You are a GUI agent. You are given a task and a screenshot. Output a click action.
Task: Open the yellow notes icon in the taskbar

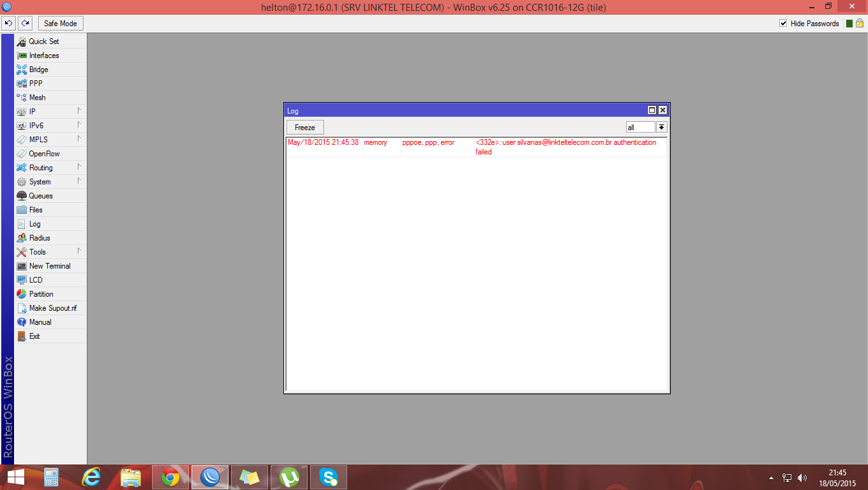pos(250,477)
